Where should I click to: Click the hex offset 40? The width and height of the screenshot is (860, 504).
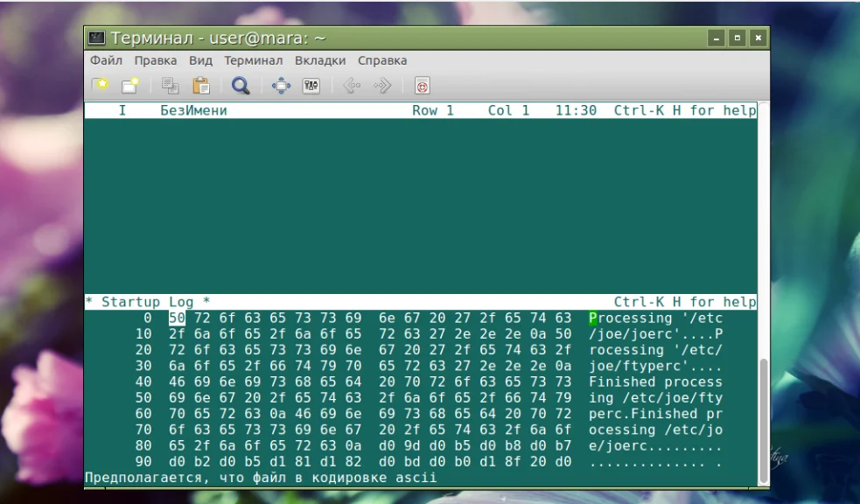[143, 381]
